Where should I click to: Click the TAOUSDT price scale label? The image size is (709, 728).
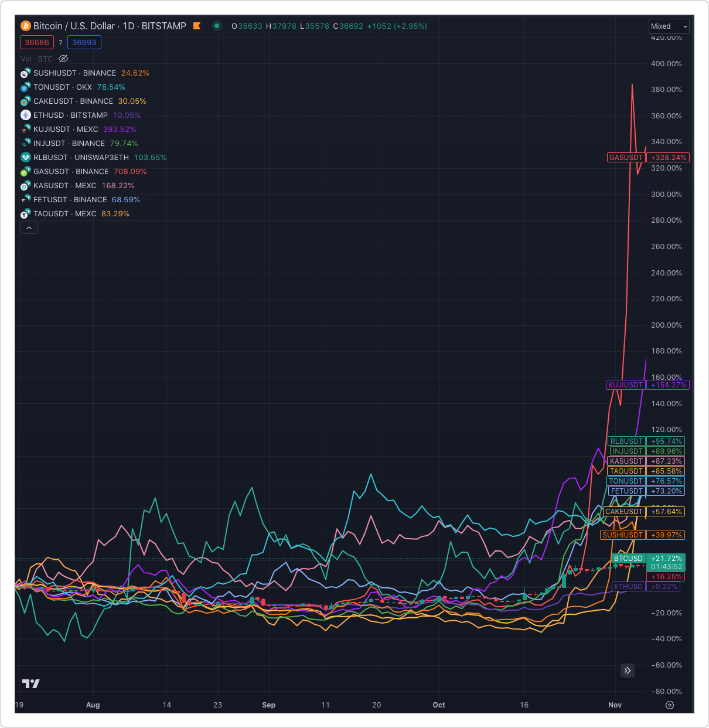coord(626,471)
